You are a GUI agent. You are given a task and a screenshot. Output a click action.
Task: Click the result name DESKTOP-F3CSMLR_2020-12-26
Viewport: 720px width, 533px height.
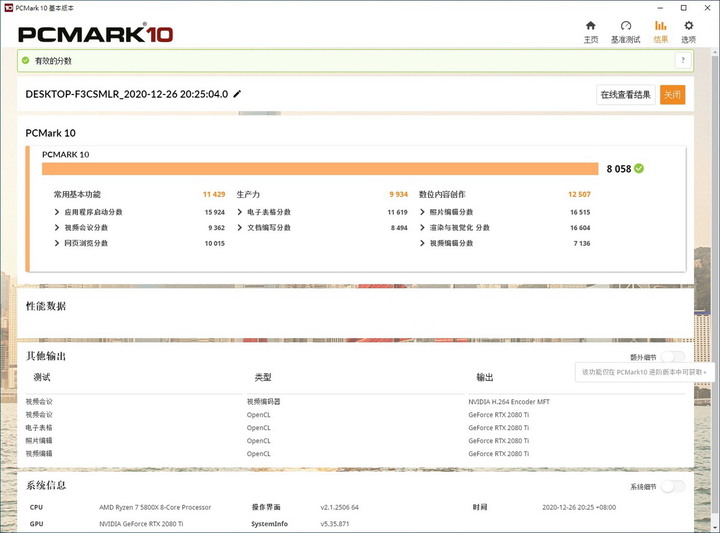127,94
